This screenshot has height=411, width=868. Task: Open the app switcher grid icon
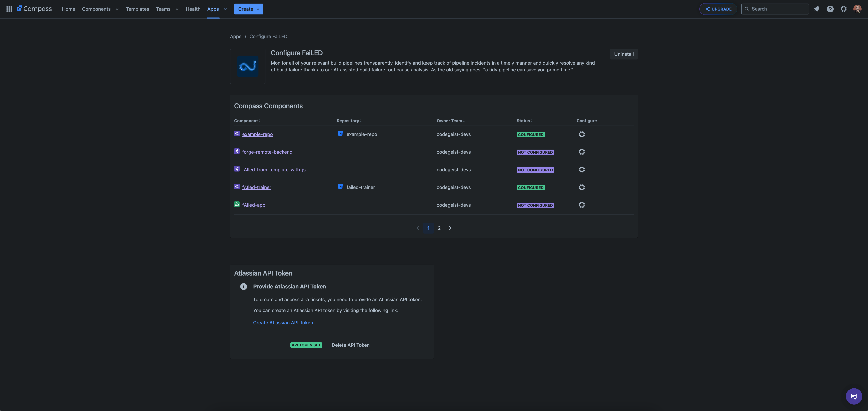pyautogui.click(x=9, y=9)
